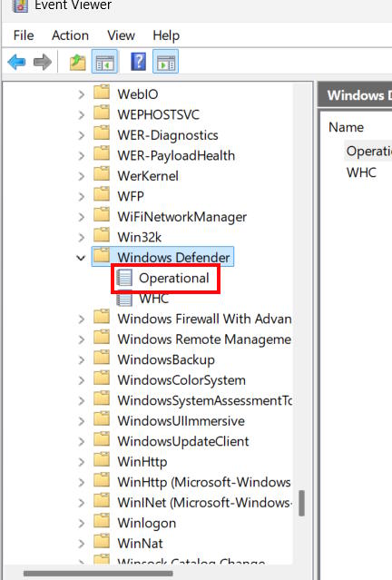This screenshot has width=392, height=580.
Task: Toggle the Show/Hide Action Pane icon
Action: click(x=166, y=62)
